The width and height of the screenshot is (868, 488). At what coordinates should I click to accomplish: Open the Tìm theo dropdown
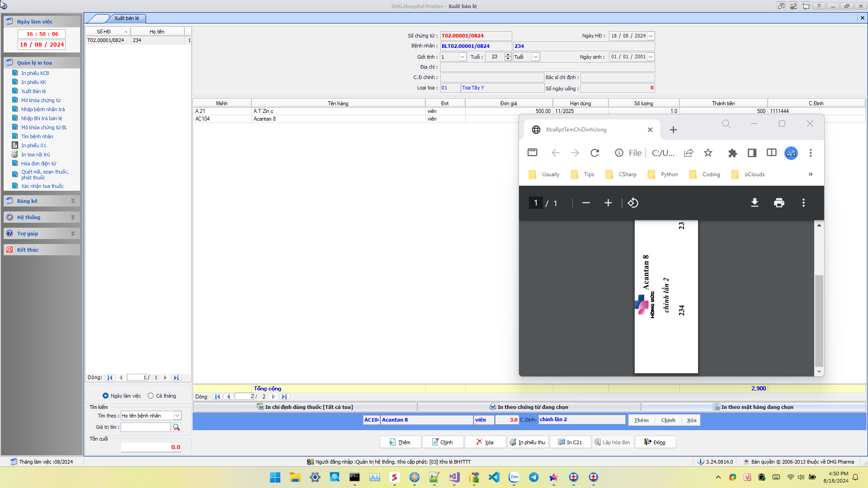(x=177, y=416)
